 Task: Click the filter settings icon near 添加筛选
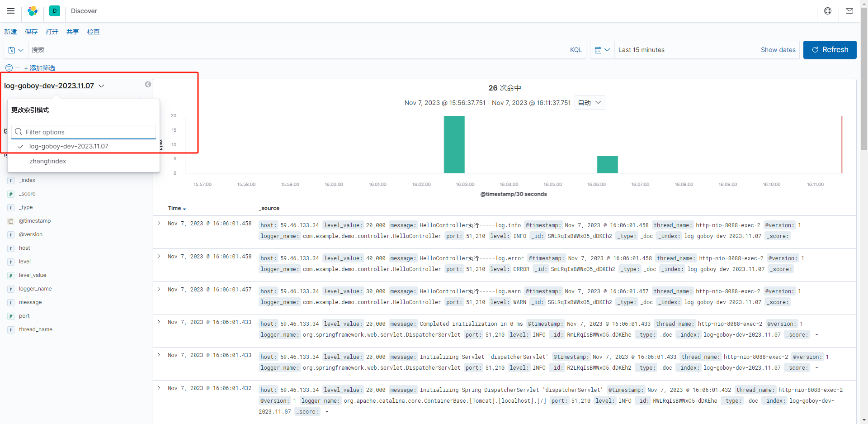(x=9, y=68)
